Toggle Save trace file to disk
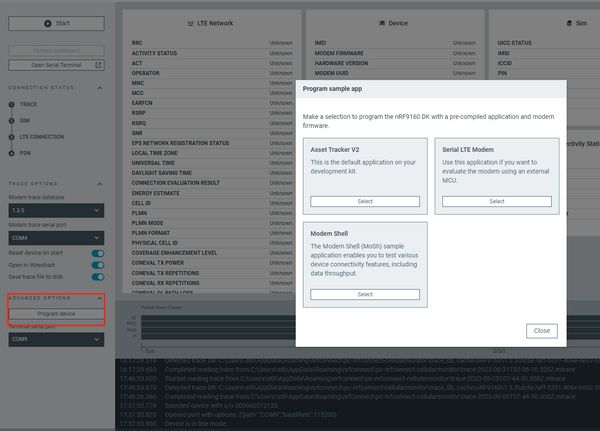This screenshot has height=431, width=600. pos(98,277)
